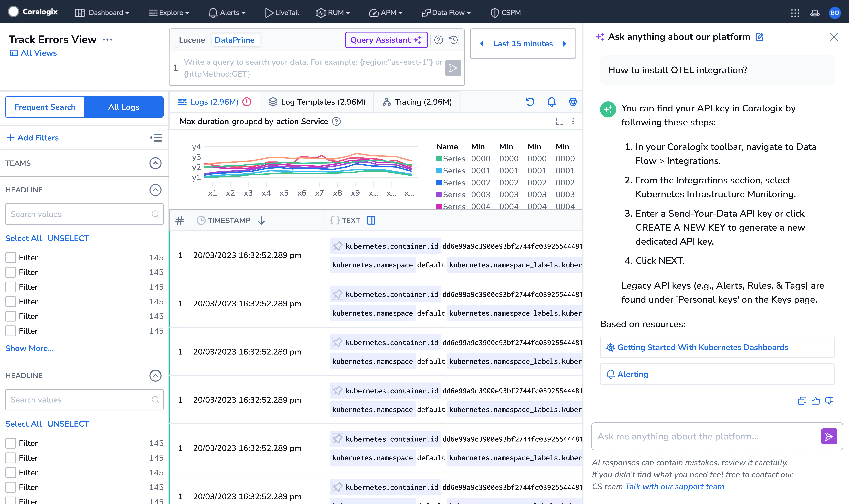This screenshot has height=504, width=849.
Task: Switch to the Tracing tab
Action: click(x=417, y=102)
